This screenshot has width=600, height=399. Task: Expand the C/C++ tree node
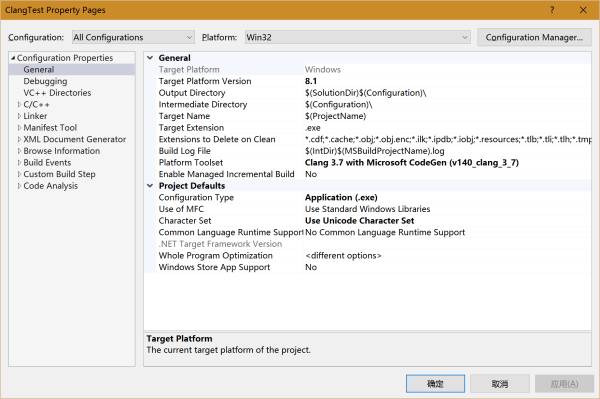(19, 104)
